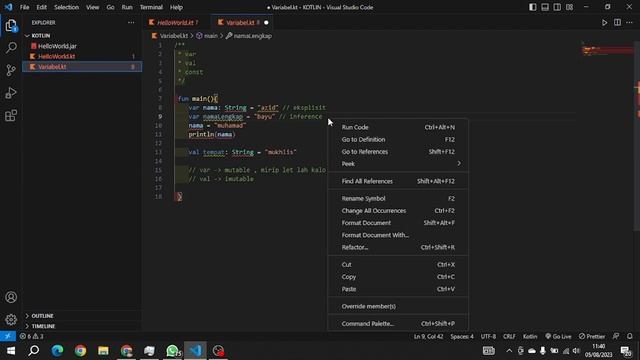
Task: Open the editor More Actions ellipsis
Action: tap(629, 22)
